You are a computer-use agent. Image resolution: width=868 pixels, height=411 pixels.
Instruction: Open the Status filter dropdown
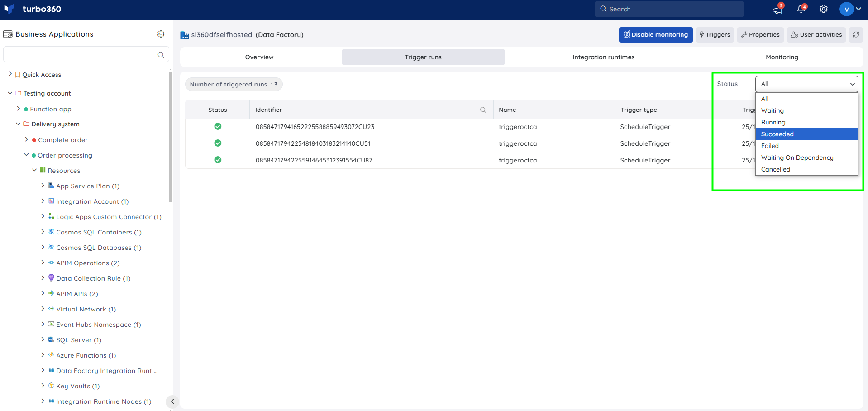[x=806, y=84]
